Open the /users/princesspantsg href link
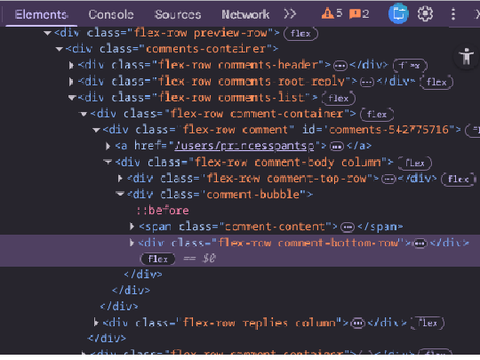Viewport: 480px width, 360px height. [x=244, y=146]
